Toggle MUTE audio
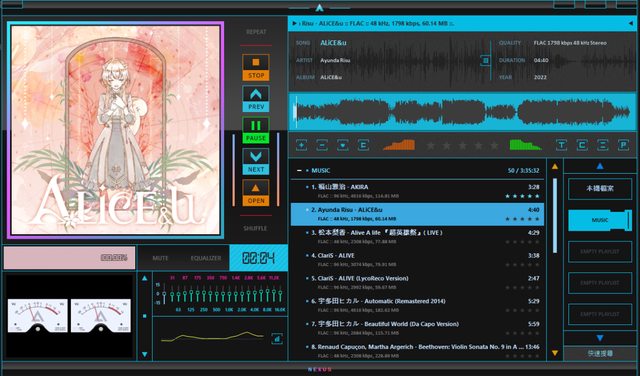This screenshot has height=376, width=640. click(160, 258)
